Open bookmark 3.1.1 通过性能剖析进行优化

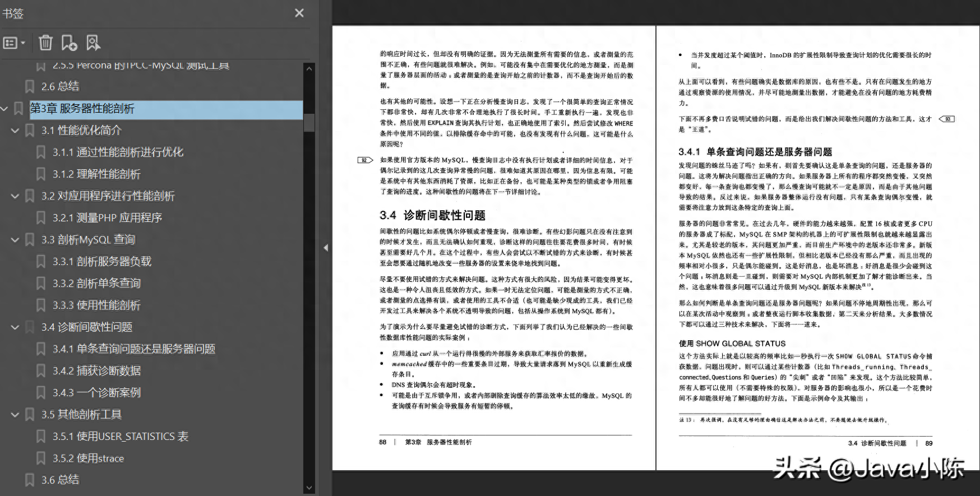[x=118, y=152]
